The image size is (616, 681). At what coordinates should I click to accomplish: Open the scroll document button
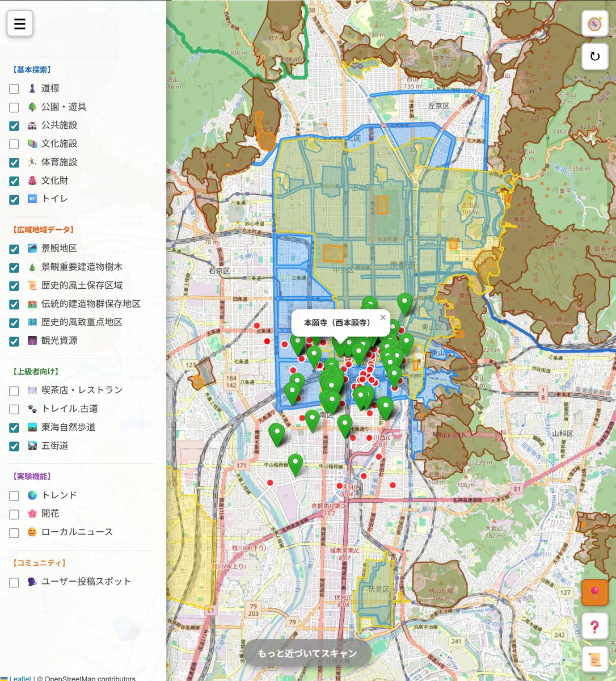594,659
